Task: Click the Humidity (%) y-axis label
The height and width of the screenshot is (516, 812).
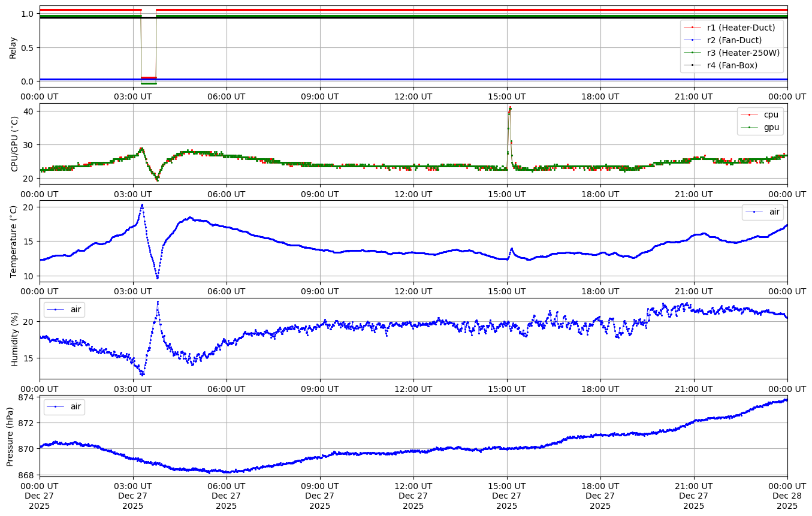Action: [x=14, y=338]
